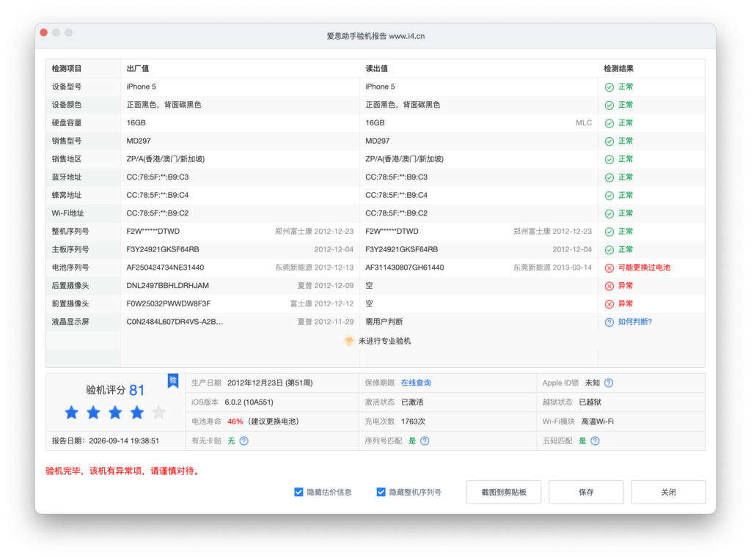This screenshot has height=560, width=751.
Task: Click question icon in 液晶显示屏 result
Action: [x=609, y=322]
